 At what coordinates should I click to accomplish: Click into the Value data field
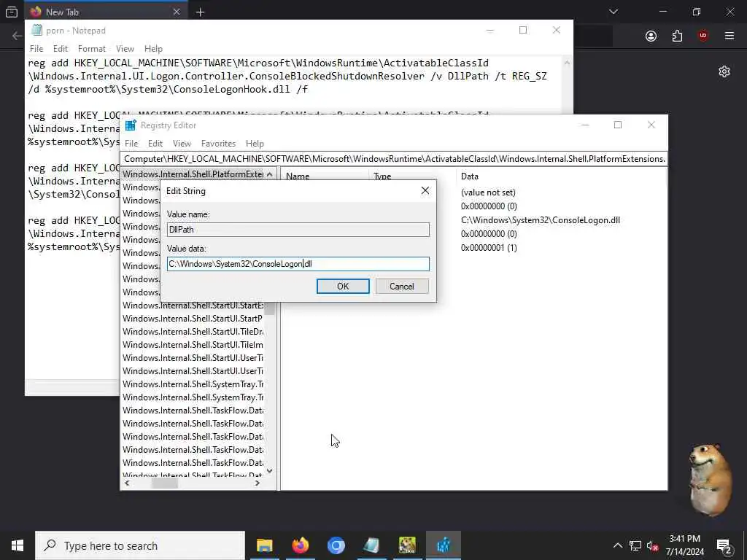pos(298,264)
